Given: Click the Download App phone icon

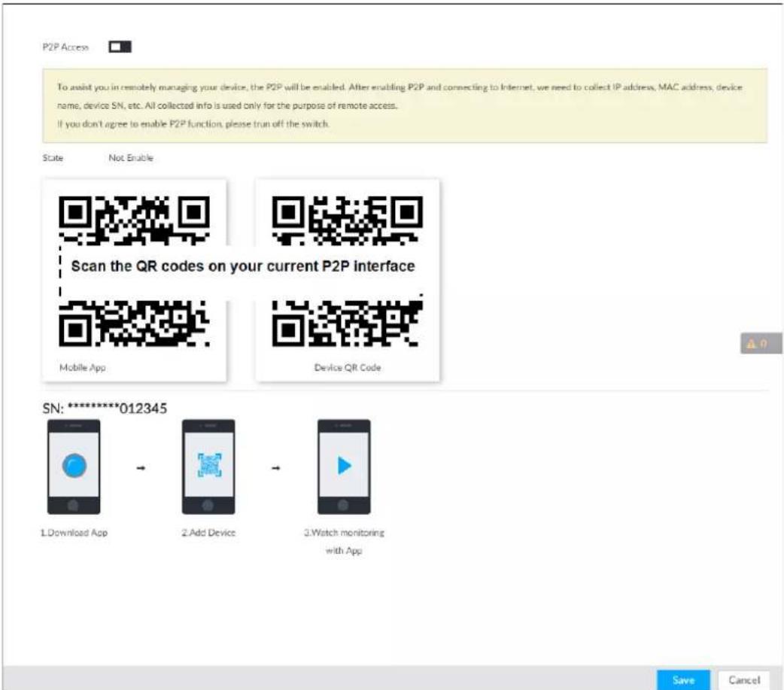Looking at the screenshot, I should pyautogui.click(x=74, y=467).
